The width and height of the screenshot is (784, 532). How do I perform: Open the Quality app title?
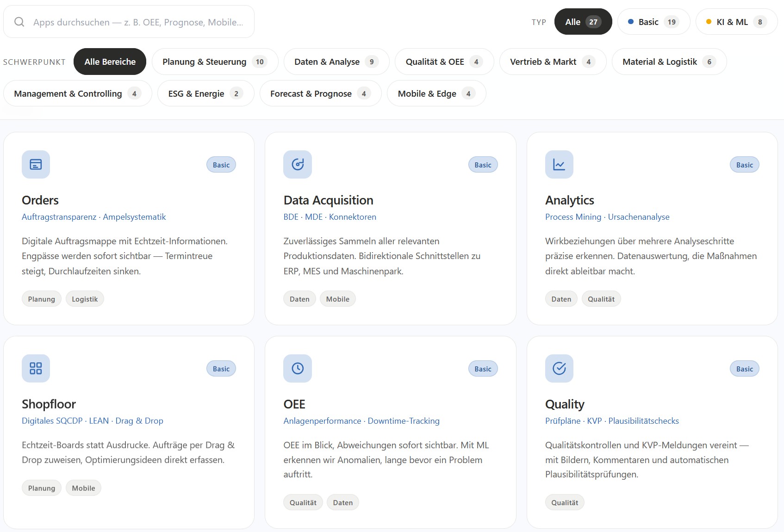565,404
